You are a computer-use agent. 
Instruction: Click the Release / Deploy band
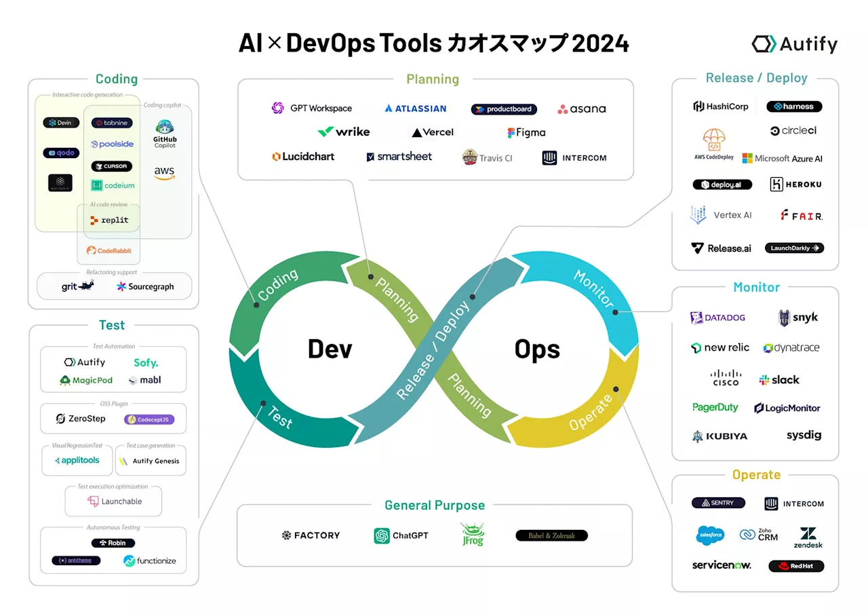(434, 349)
